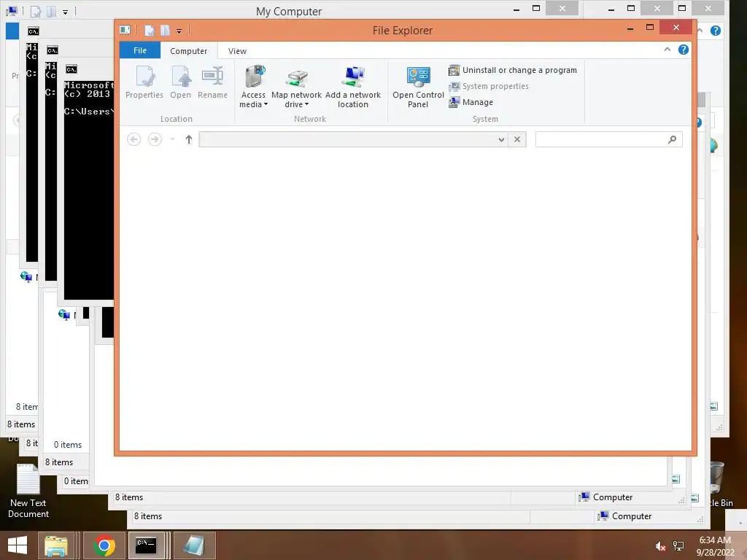Click the search box in File Explorer

(609, 139)
